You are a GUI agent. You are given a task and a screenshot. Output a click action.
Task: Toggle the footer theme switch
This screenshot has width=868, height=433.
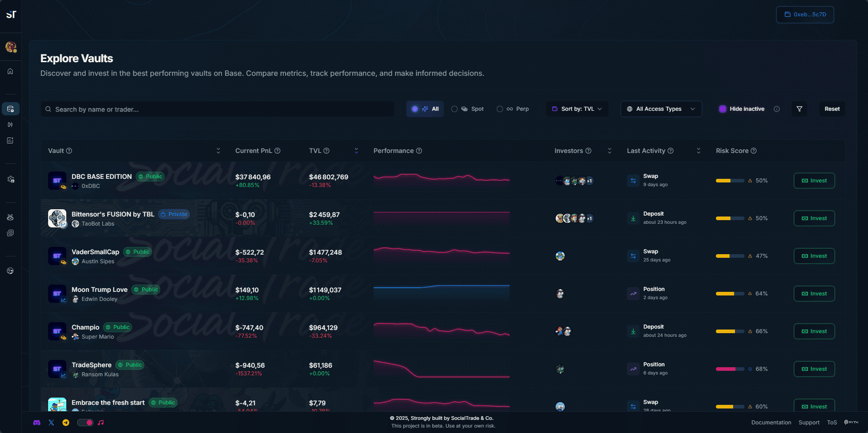click(x=85, y=423)
